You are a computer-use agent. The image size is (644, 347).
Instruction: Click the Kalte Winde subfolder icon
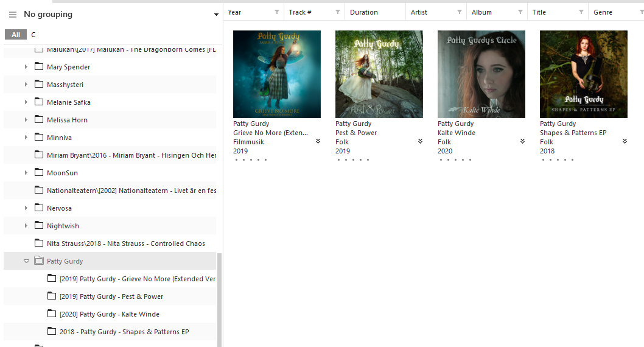(52, 314)
